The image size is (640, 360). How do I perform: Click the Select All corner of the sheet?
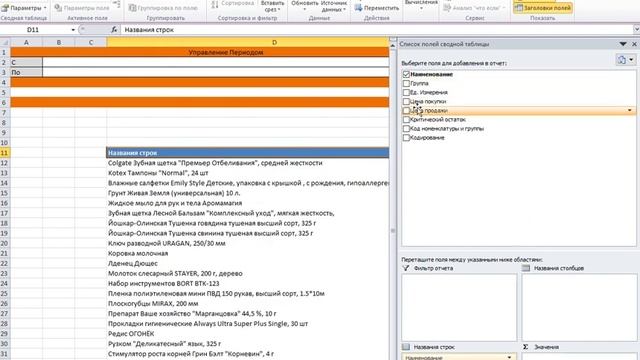pyautogui.click(x=5, y=42)
